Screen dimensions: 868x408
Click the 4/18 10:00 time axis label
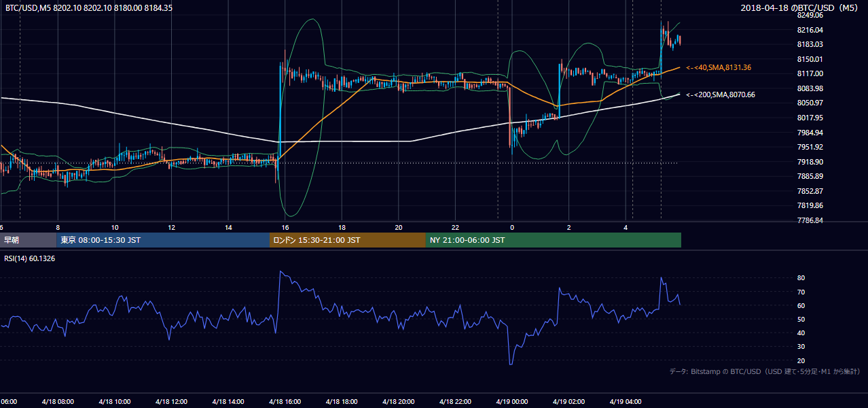(113, 401)
